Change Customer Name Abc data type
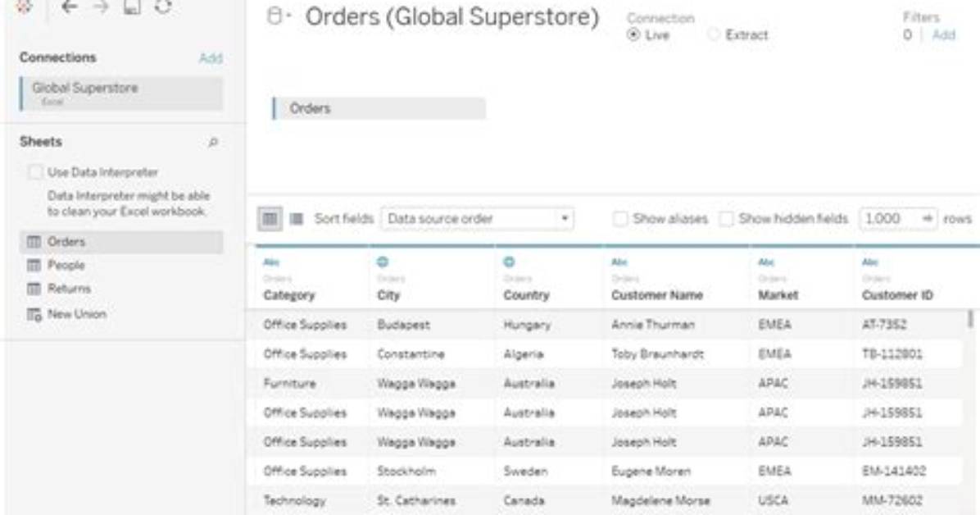 (x=619, y=262)
